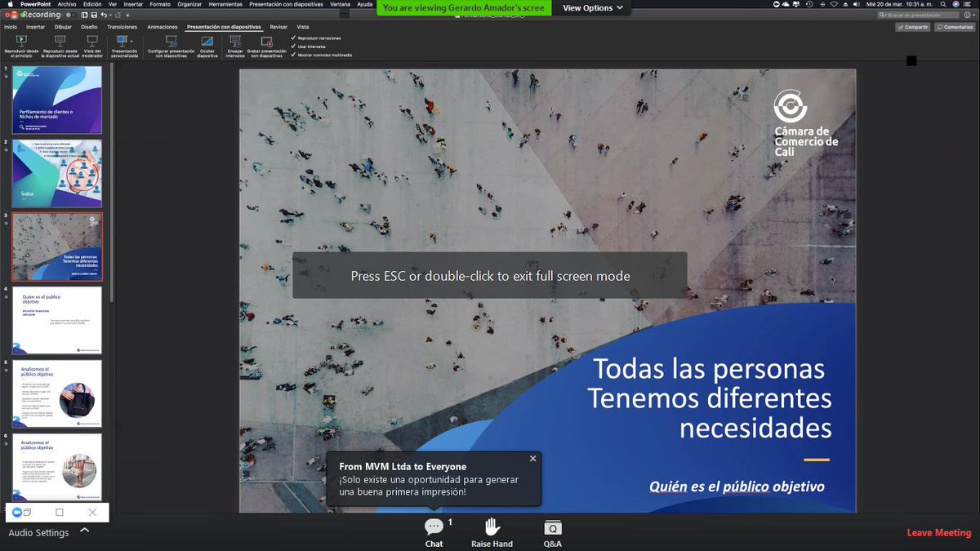Click the slide panel vertical scrollbar

pyautogui.click(x=111, y=184)
